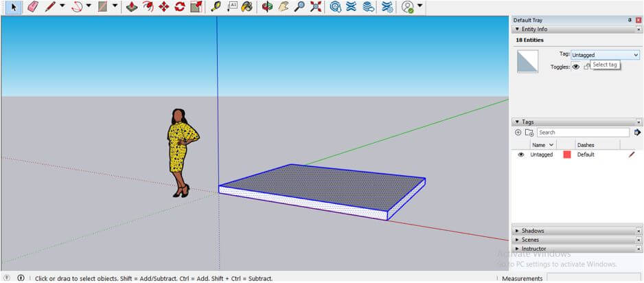Image resolution: width=644 pixels, height=283 pixels.
Task: Click the Add Tag plus icon
Action: [x=518, y=133]
